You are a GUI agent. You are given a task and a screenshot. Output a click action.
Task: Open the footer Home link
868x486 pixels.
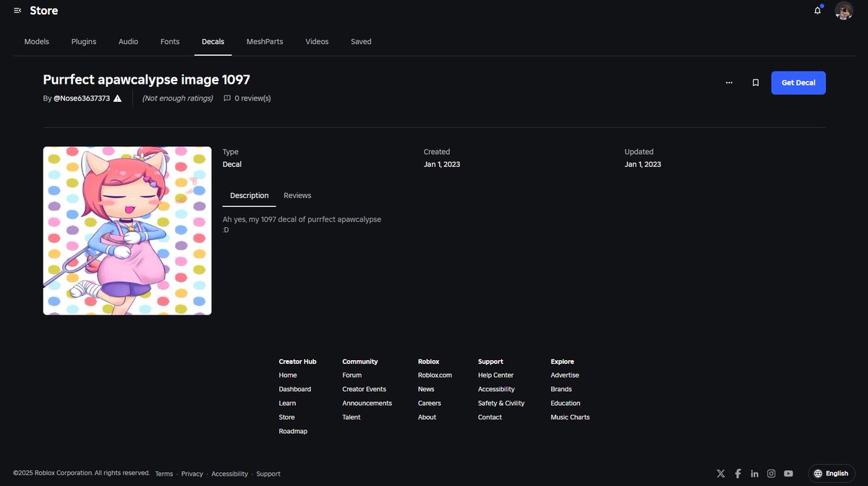[x=288, y=375]
